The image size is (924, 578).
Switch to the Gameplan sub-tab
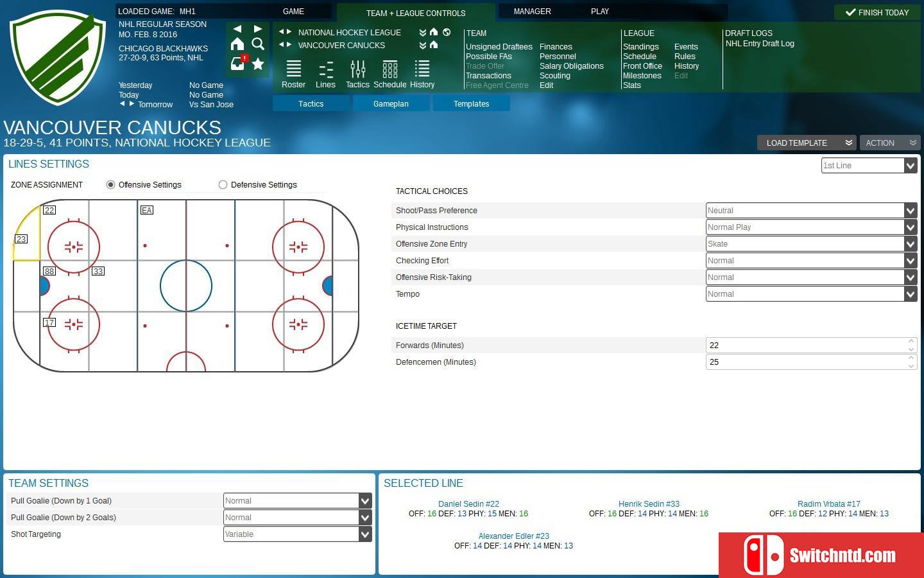pos(391,103)
